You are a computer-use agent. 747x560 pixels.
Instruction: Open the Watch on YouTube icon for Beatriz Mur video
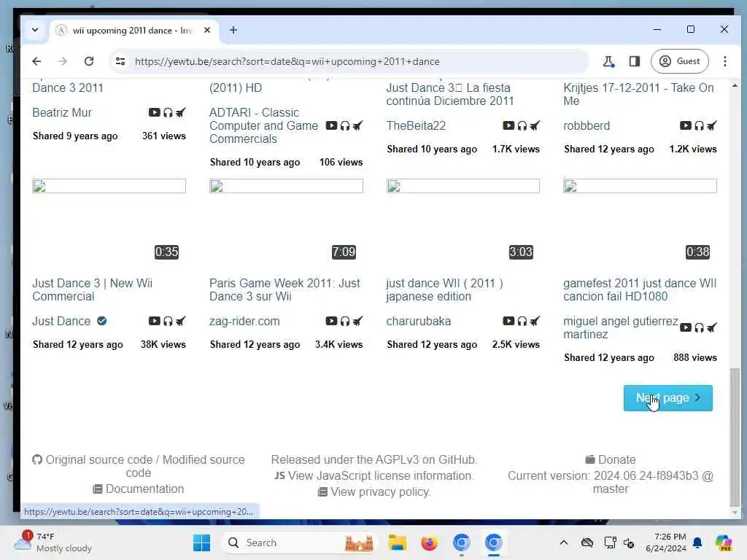coord(154,112)
